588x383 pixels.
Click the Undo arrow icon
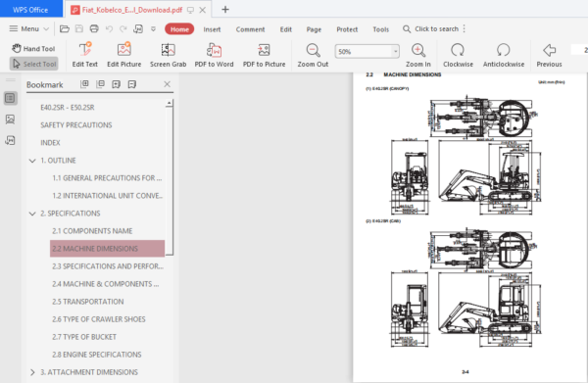(109, 28)
